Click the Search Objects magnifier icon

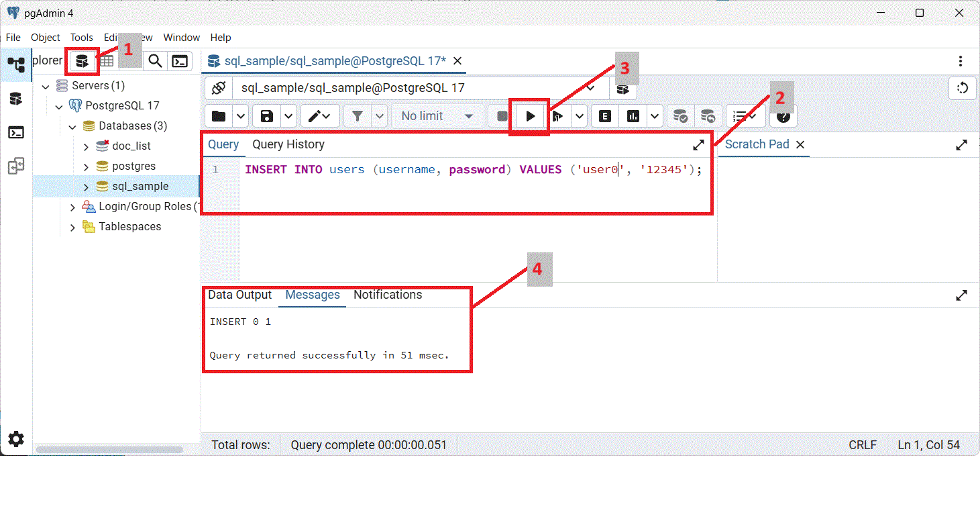point(155,62)
